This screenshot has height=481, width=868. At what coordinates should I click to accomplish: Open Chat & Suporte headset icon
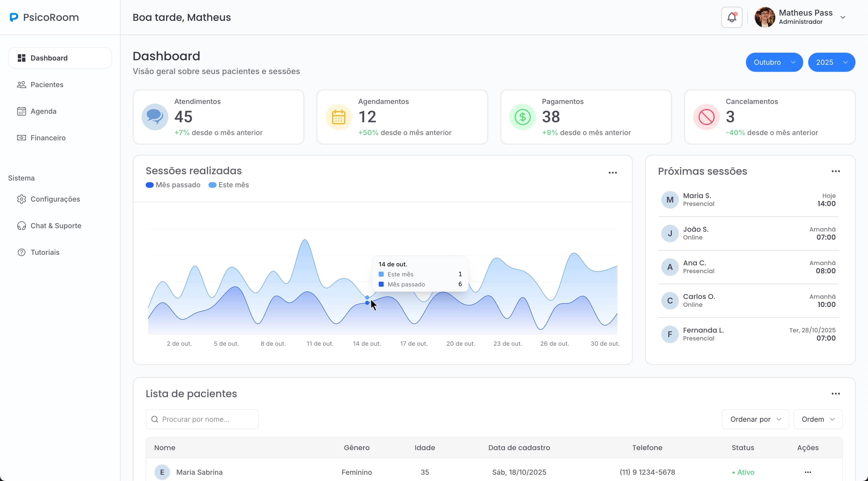[x=21, y=226]
